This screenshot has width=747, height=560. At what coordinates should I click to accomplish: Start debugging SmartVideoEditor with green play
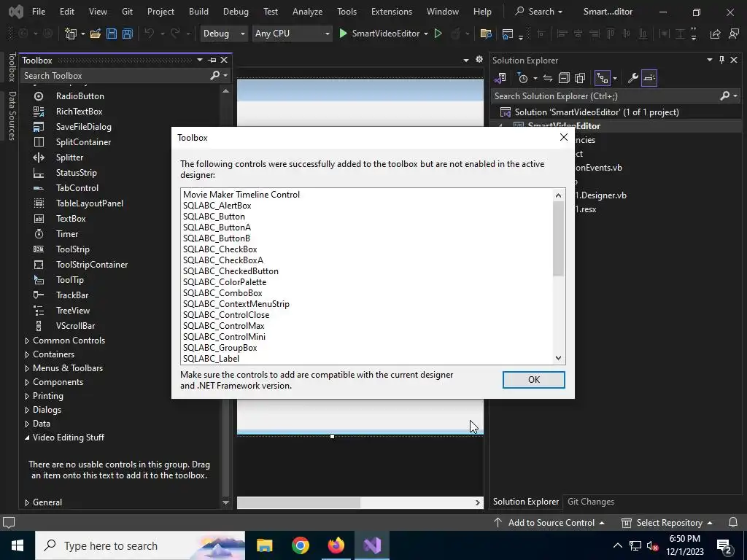click(343, 34)
